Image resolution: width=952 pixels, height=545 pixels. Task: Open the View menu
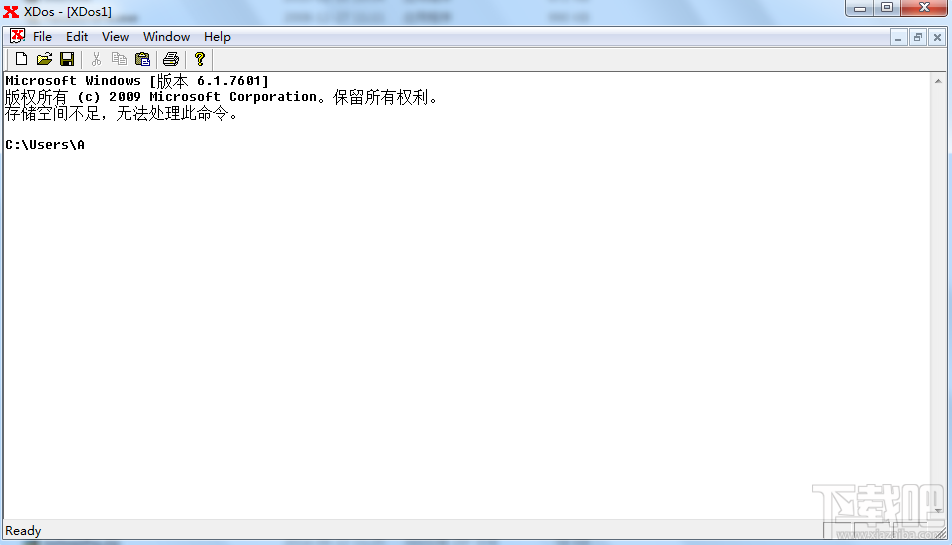coord(115,36)
